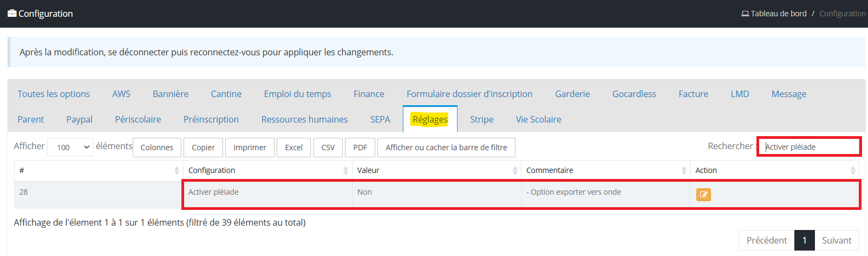
Task: Click the PDF export button
Action: (x=360, y=148)
